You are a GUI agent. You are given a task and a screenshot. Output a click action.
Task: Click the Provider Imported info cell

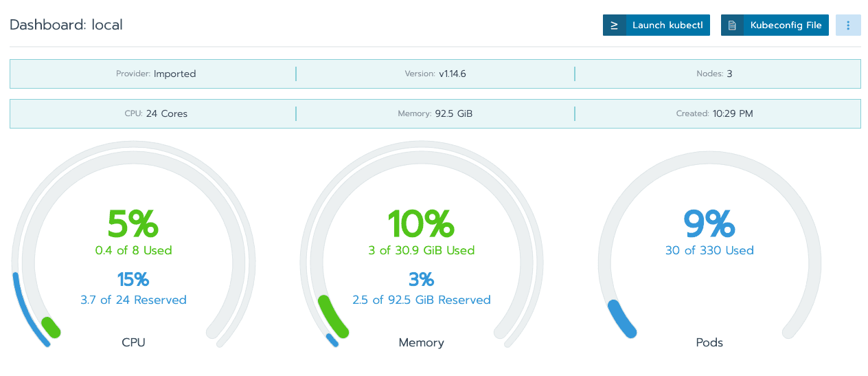click(x=156, y=74)
